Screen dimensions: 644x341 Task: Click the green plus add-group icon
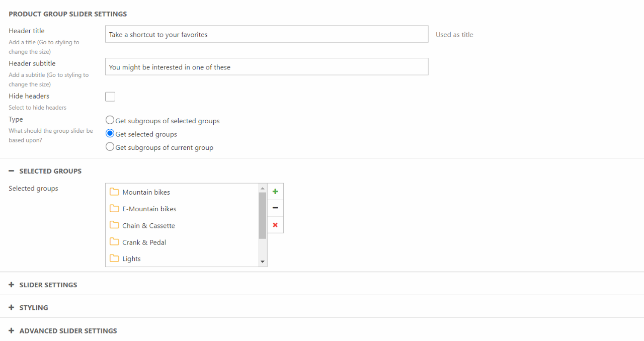[275, 192]
